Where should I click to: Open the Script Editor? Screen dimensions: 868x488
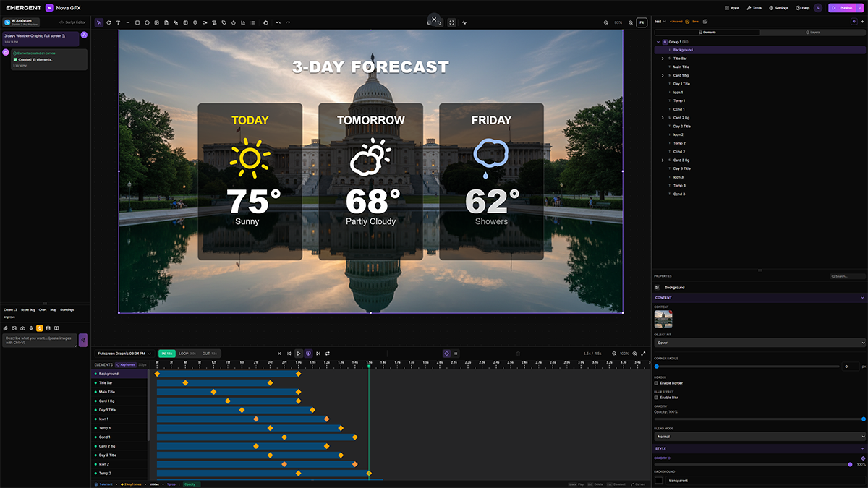click(73, 22)
